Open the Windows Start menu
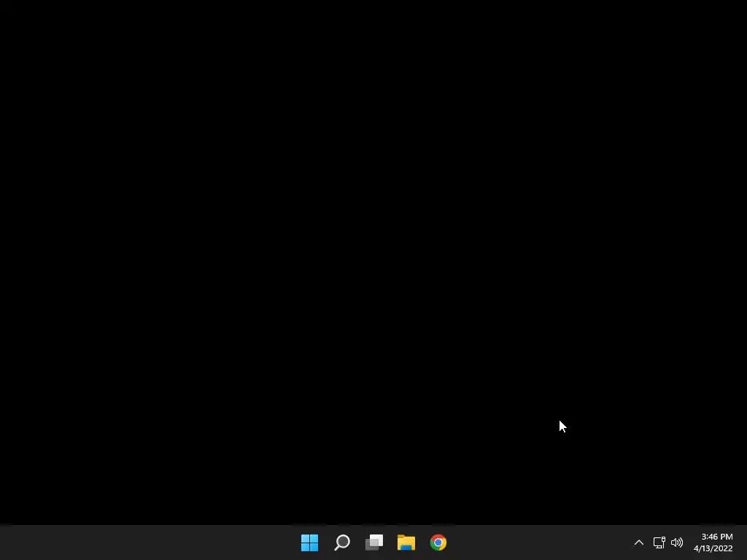The height and width of the screenshot is (560, 747). pos(309,542)
